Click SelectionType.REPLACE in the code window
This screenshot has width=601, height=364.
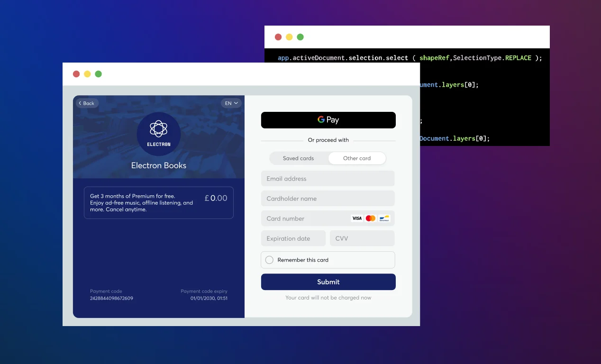492,58
